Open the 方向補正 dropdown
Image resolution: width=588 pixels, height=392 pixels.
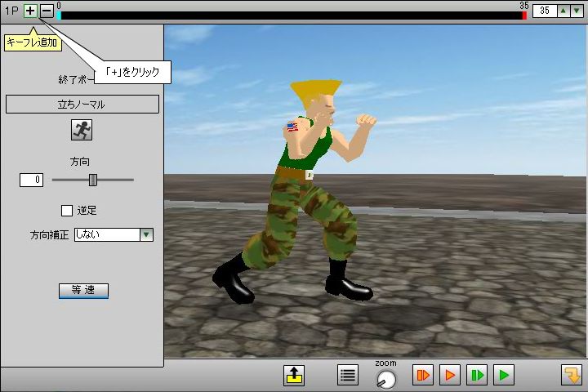click(x=114, y=235)
